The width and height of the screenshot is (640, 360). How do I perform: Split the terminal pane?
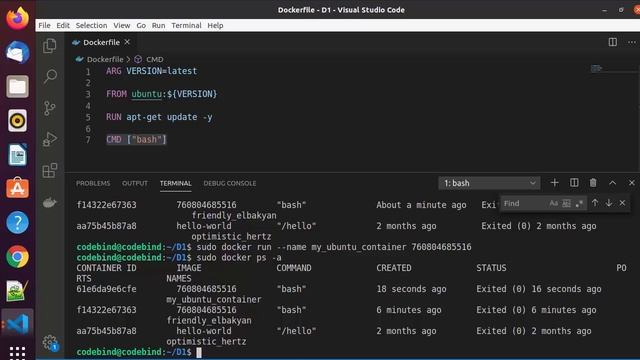[574, 183]
